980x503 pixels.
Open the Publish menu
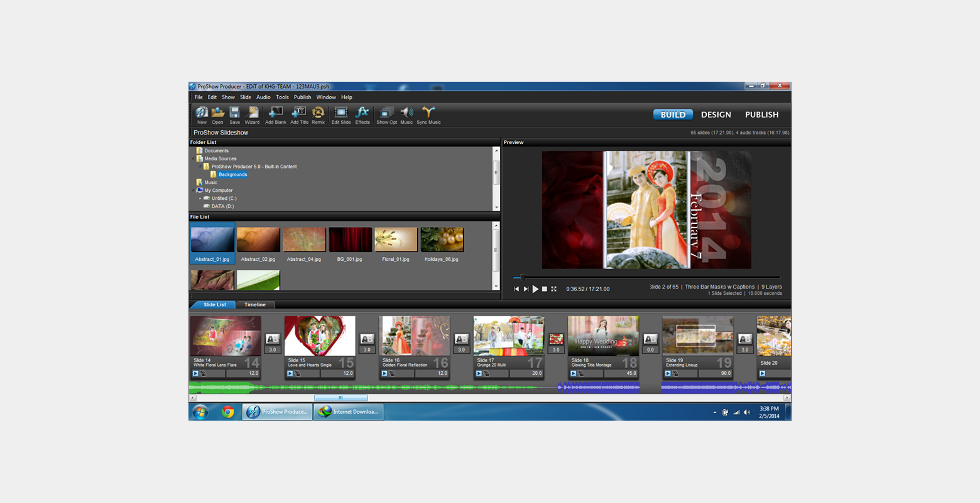click(x=302, y=97)
